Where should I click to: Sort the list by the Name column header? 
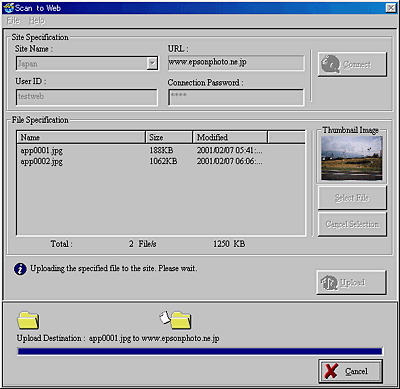coord(81,137)
